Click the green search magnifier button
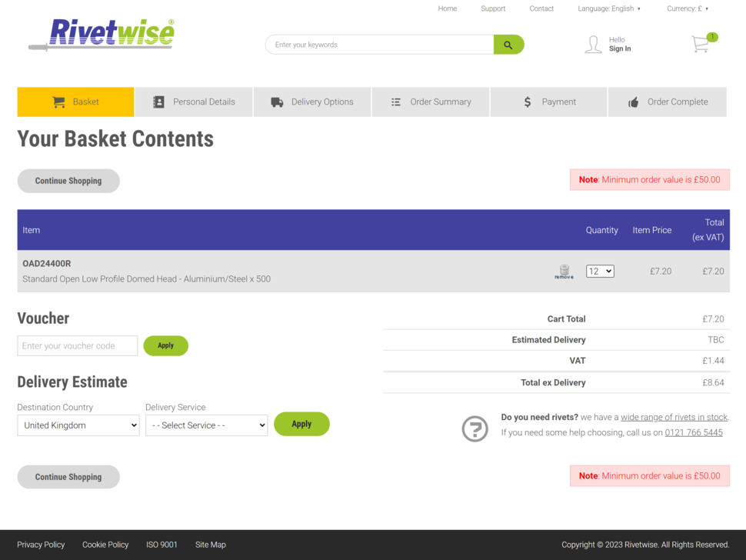Image resolution: width=746 pixels, height=560 pixels. pyautogui.click(x=508, y=45)
